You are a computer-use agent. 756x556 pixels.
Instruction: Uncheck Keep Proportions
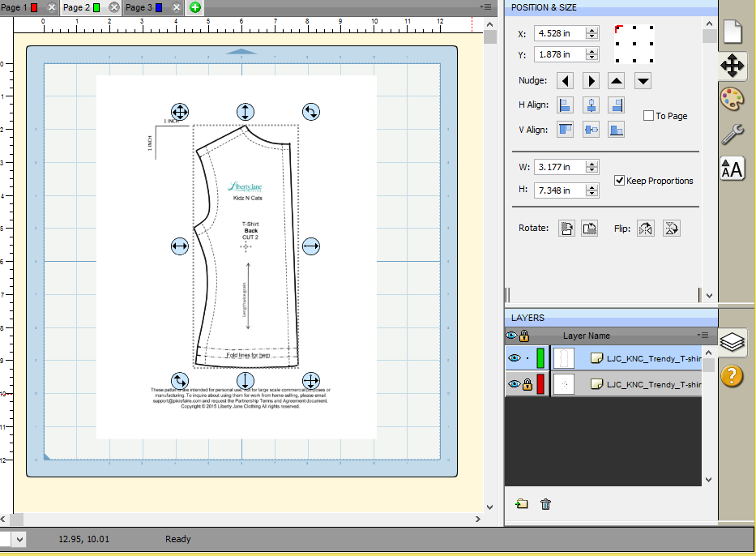click(620, 181)
